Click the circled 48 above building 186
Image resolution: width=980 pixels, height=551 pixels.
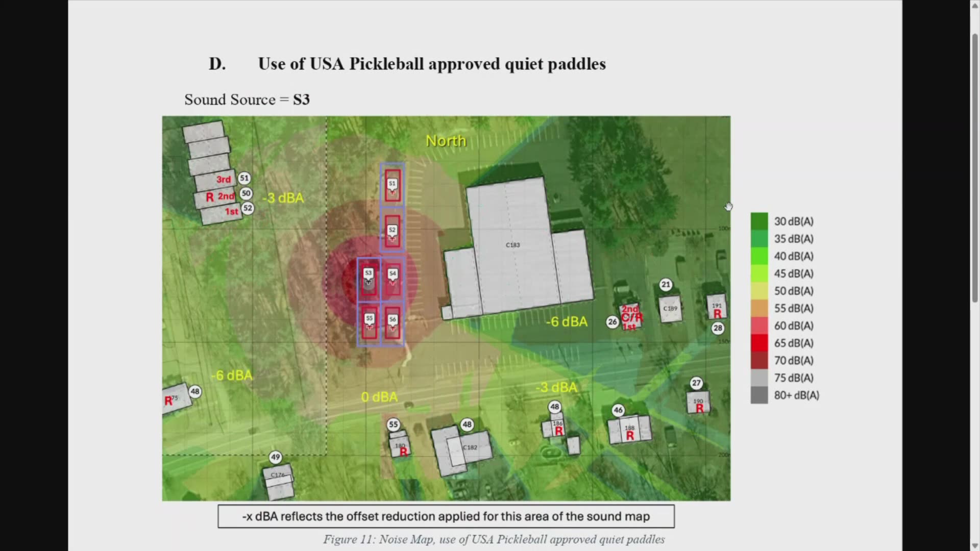[x=555, y=407]
